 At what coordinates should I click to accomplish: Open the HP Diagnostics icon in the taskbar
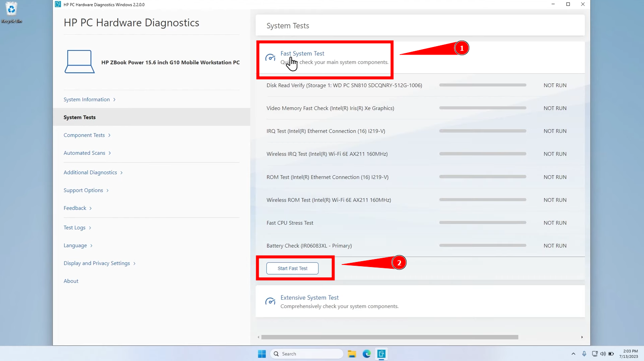381,354
